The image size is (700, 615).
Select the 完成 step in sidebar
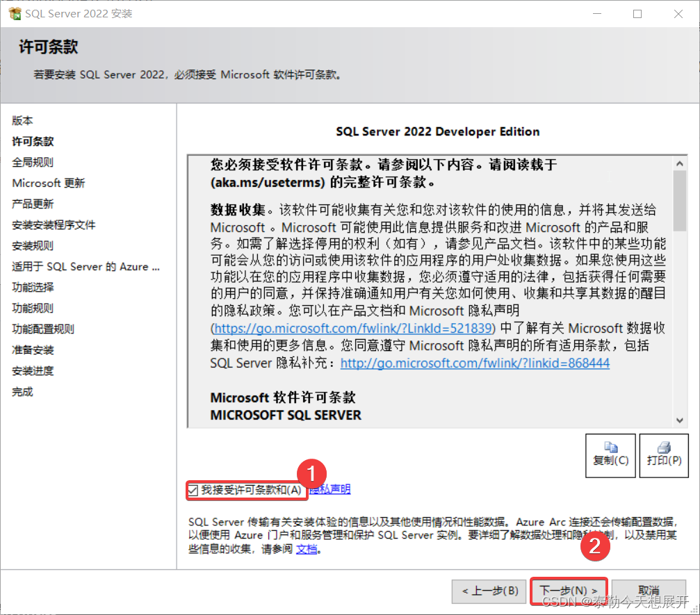(x=22, y=392)
